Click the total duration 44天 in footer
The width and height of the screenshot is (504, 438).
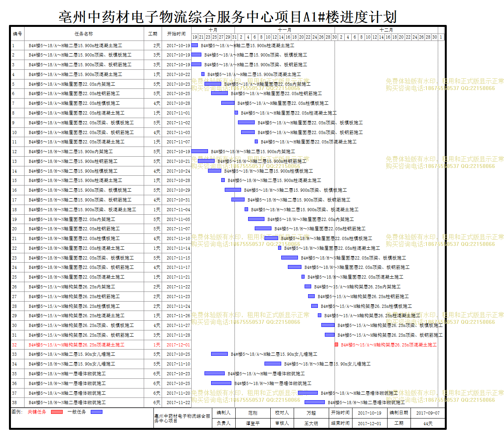tap(428, 423)
